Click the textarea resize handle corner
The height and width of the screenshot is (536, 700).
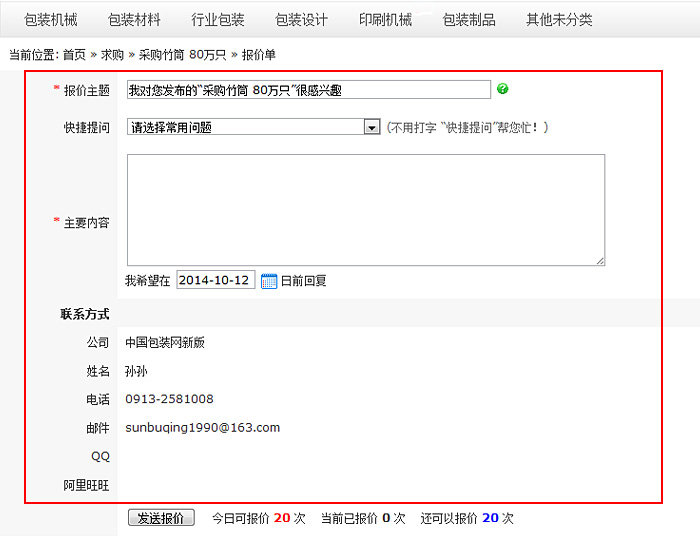coord(600,261)
